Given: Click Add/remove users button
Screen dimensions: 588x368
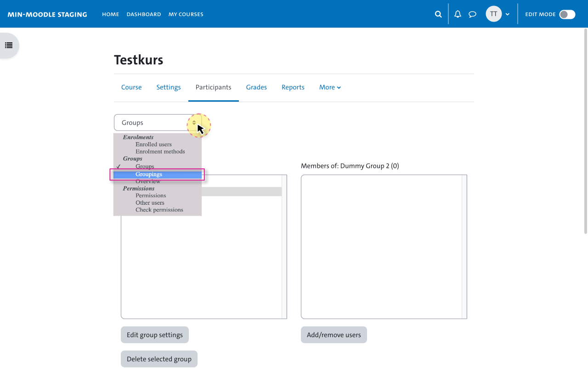Looking at the screenshot, I should click(334, 335).
